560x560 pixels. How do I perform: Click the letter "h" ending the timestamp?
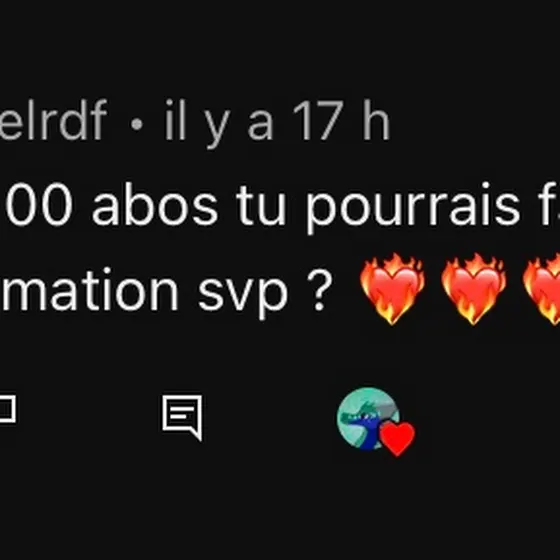click(x=376, y=120)
